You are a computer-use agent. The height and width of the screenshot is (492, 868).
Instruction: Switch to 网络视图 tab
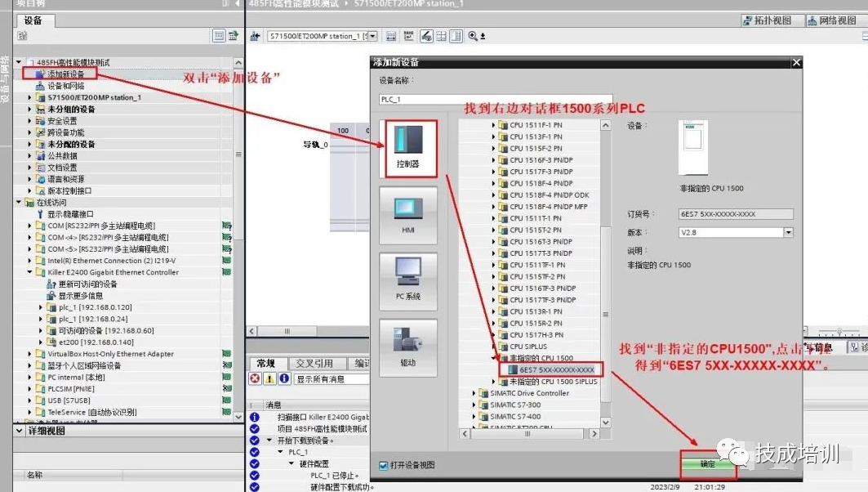[x=831, y=20]
